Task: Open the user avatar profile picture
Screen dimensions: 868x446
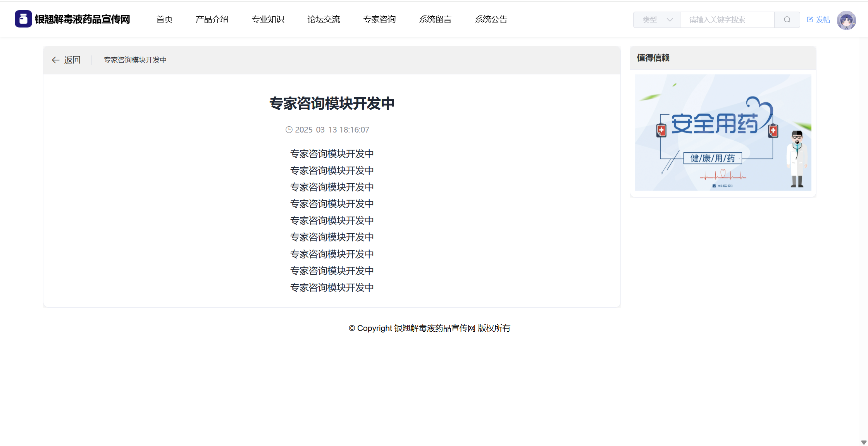Action: (846, 20)
